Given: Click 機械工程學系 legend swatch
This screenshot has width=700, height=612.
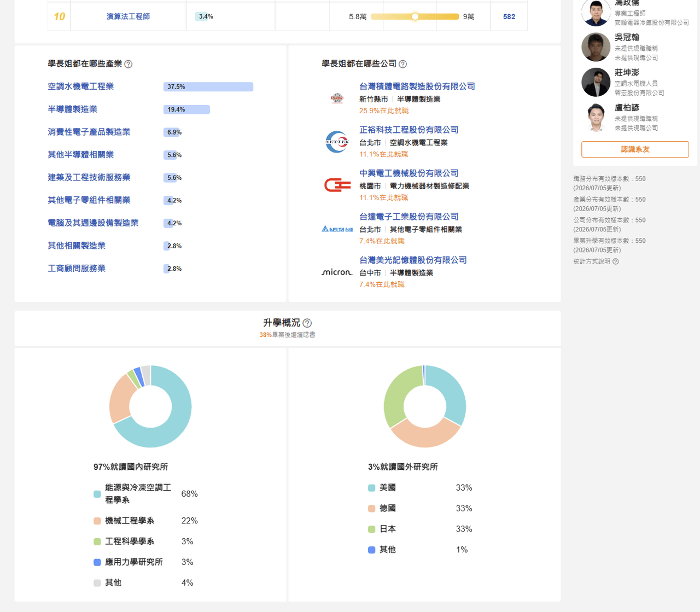Looking at the screenshot, I should pyautogui.click(x=97, y=521).
